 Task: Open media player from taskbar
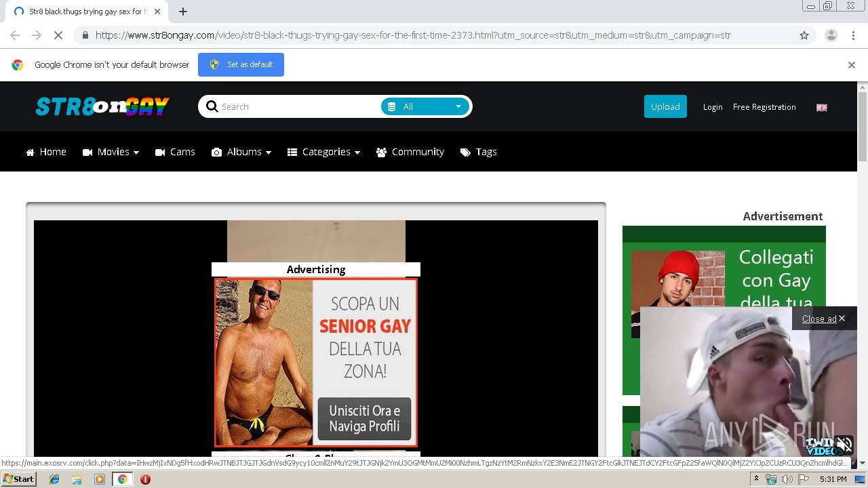pos(100,479)
